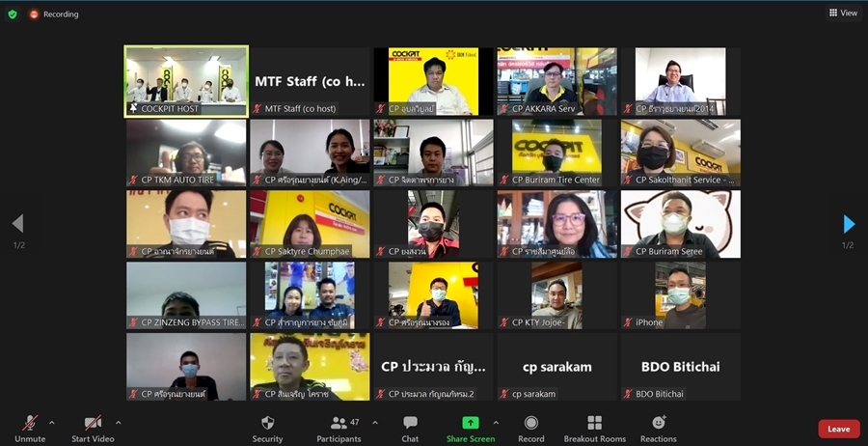Open Breakout Rooms
This screenshot has height=446, width=868.
(x=594, y=423)
